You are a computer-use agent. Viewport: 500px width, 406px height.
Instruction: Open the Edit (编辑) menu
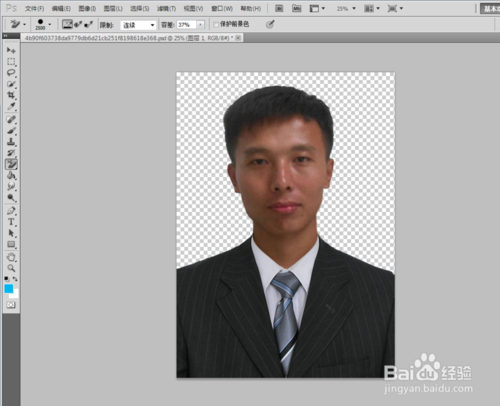click(61, 8)
